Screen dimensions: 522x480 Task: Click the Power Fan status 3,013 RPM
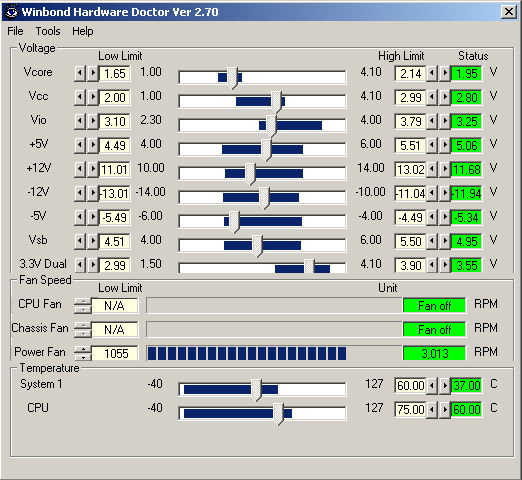tap(434, 353)
